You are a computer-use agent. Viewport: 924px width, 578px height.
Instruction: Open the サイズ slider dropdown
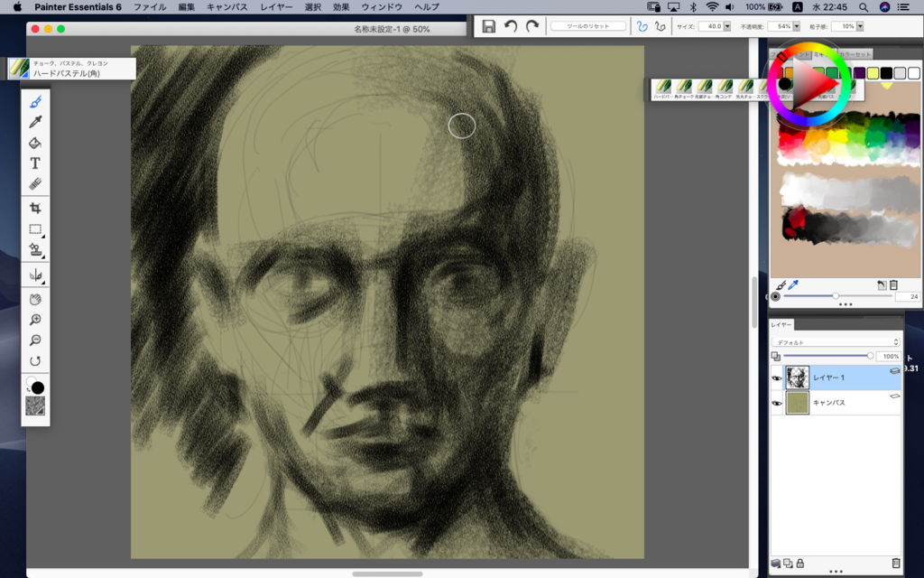727,26
